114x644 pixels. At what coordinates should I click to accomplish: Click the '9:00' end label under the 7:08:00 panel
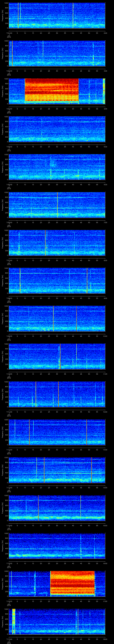coord(105,298)
